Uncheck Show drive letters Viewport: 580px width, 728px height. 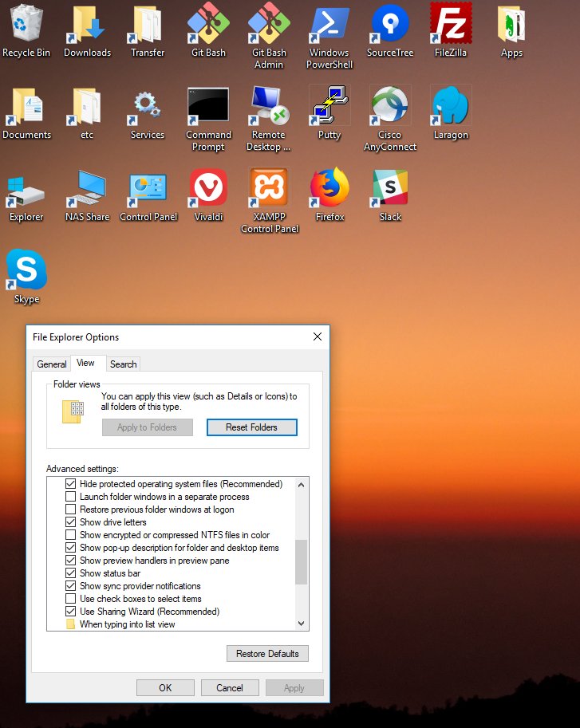(x=70, y=522)
